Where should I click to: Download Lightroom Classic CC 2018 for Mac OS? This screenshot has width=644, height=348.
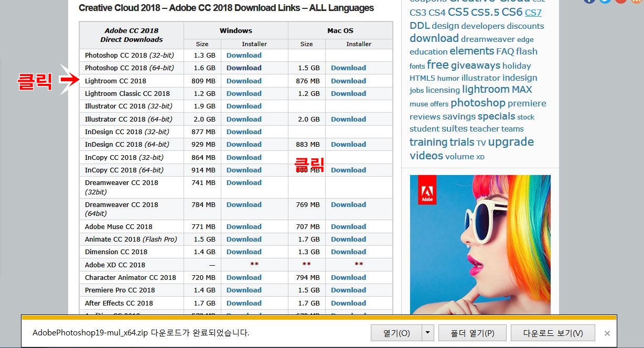pyautogui.click(x=348, y=93)
